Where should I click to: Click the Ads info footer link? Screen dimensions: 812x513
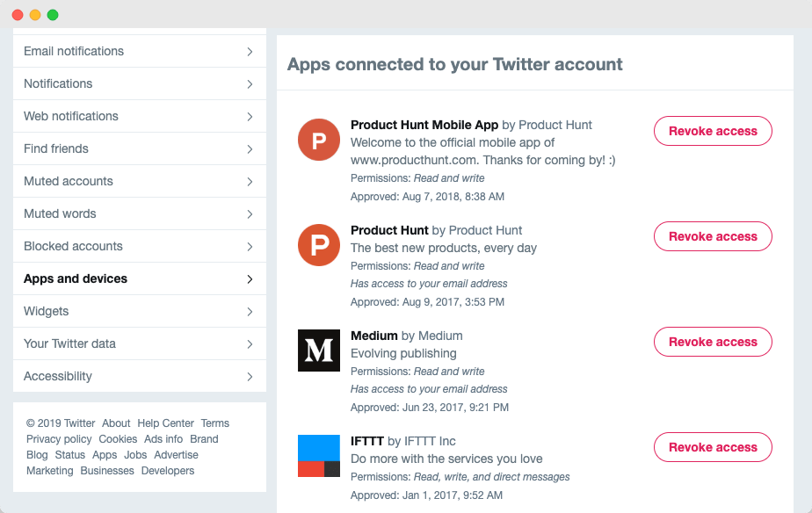click(163, 439)
